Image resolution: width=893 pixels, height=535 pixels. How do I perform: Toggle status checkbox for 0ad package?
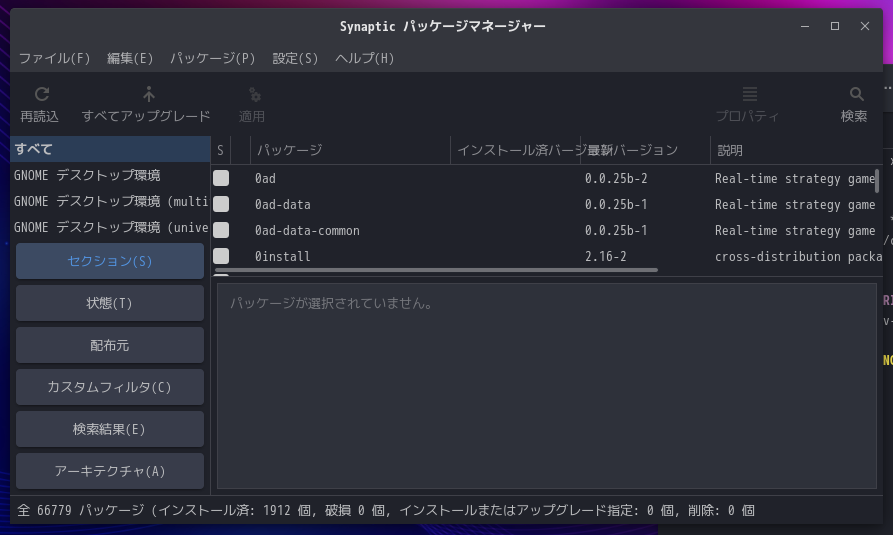coord(221,178)
